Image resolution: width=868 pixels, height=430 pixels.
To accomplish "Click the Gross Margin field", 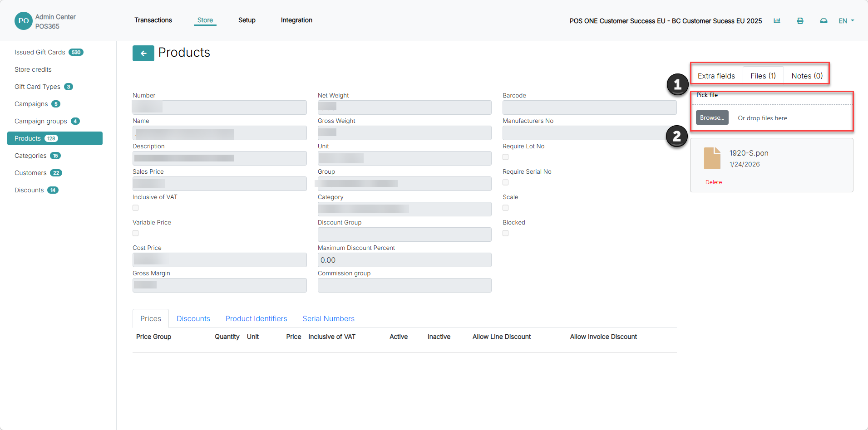I will [x=220, y=285].
